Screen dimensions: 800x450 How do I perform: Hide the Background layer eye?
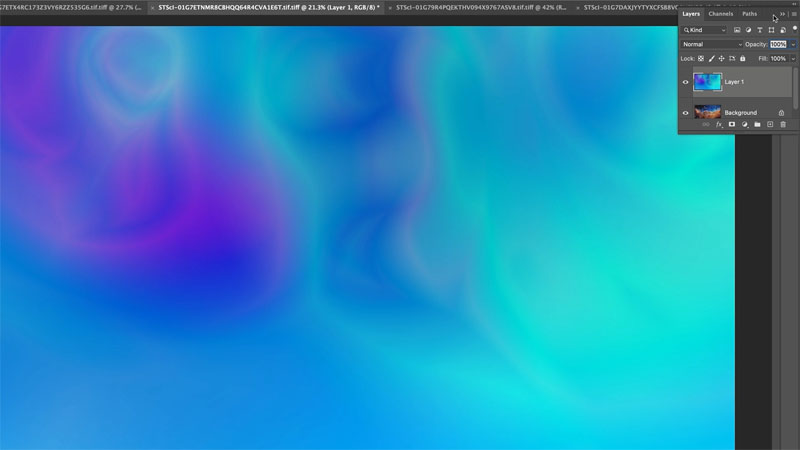click(x=685, y=113)
